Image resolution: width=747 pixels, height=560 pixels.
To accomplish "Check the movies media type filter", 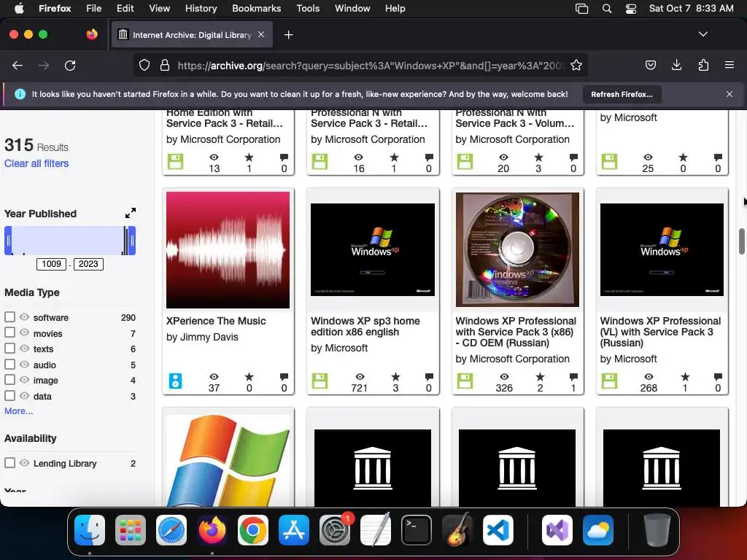I will tap(9, 332).
